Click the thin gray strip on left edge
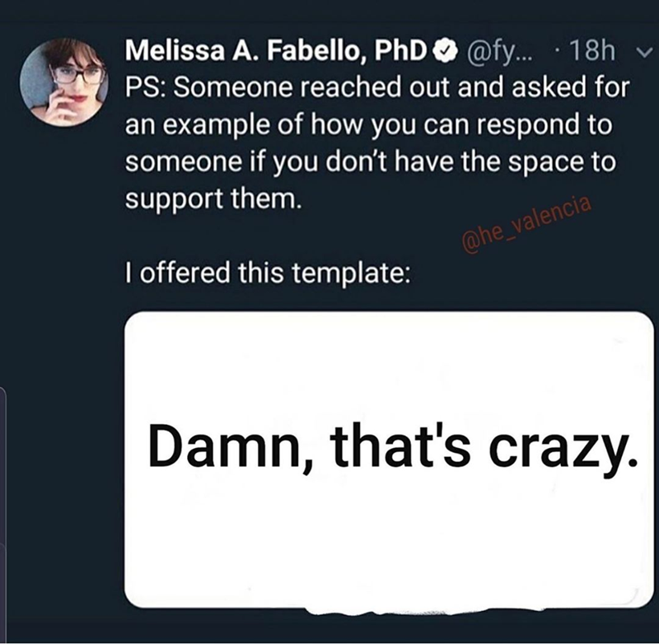 pos(2,511)
